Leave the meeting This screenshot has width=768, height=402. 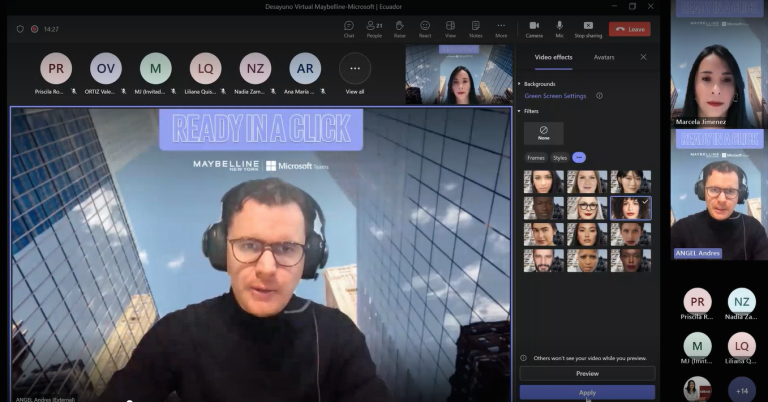click(x=630, y=29)
